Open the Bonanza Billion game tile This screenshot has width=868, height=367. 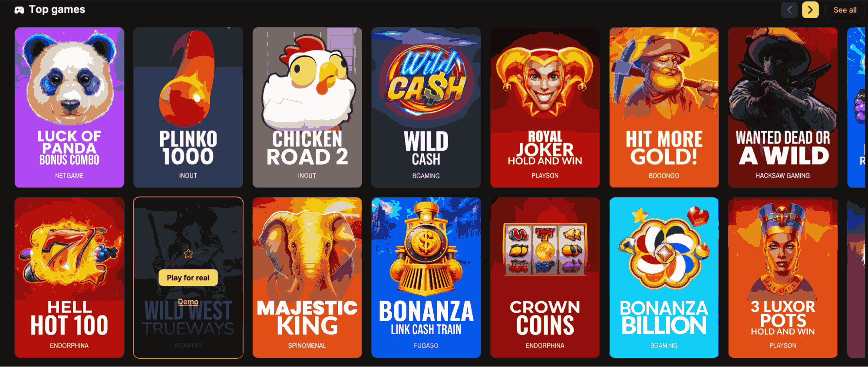coord(664,278)
